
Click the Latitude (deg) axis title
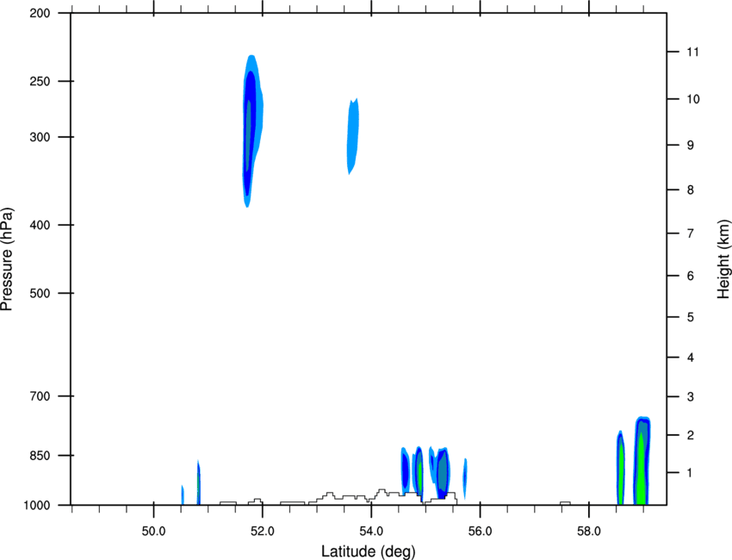point(368,551)
